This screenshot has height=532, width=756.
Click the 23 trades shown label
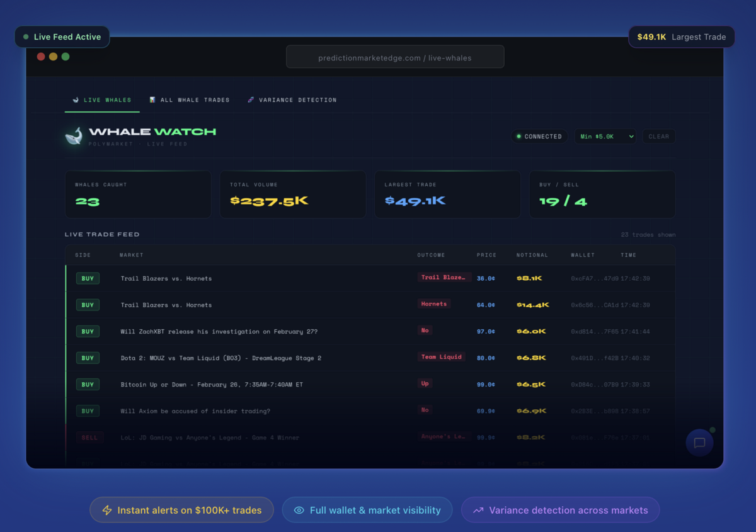coord(648,235)
